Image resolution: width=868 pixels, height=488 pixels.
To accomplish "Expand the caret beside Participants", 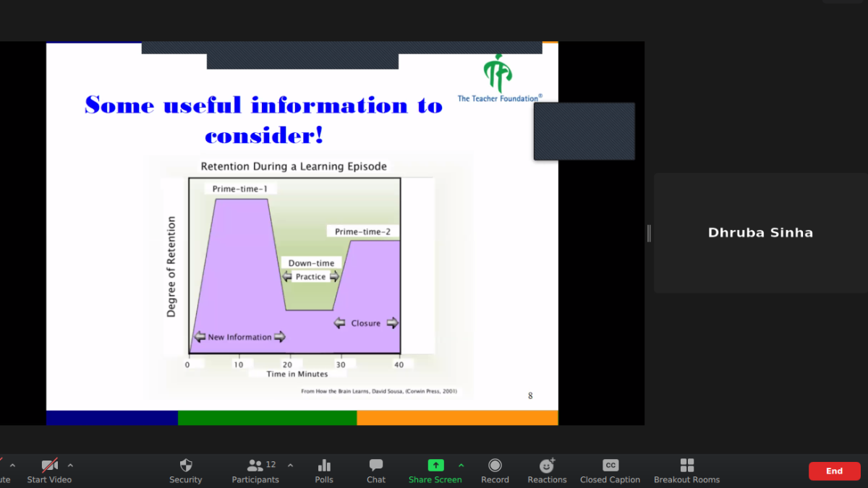I will (290, 465).
